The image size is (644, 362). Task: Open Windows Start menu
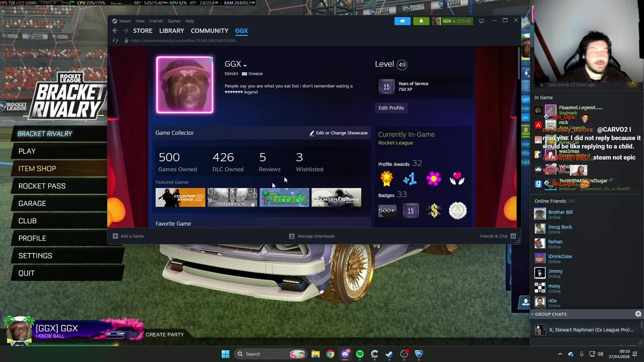coord(226,354)
